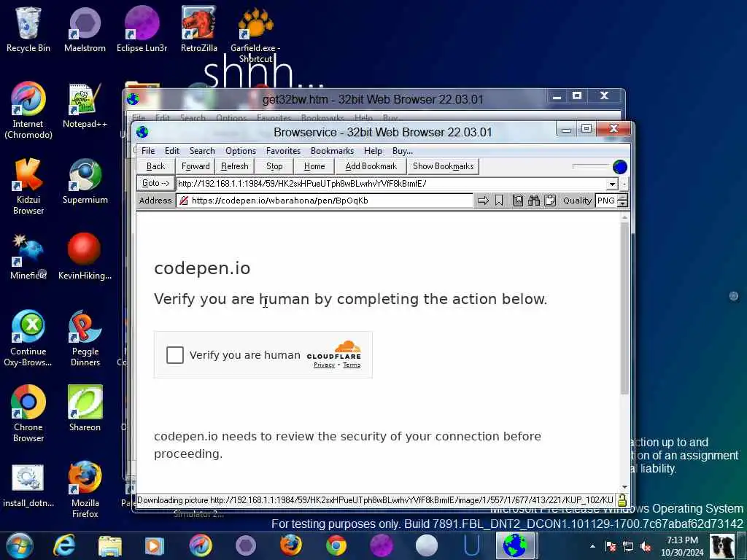Click the page vertical scrollbar thumb
This screenshot has height=560, width=747.
624,308
